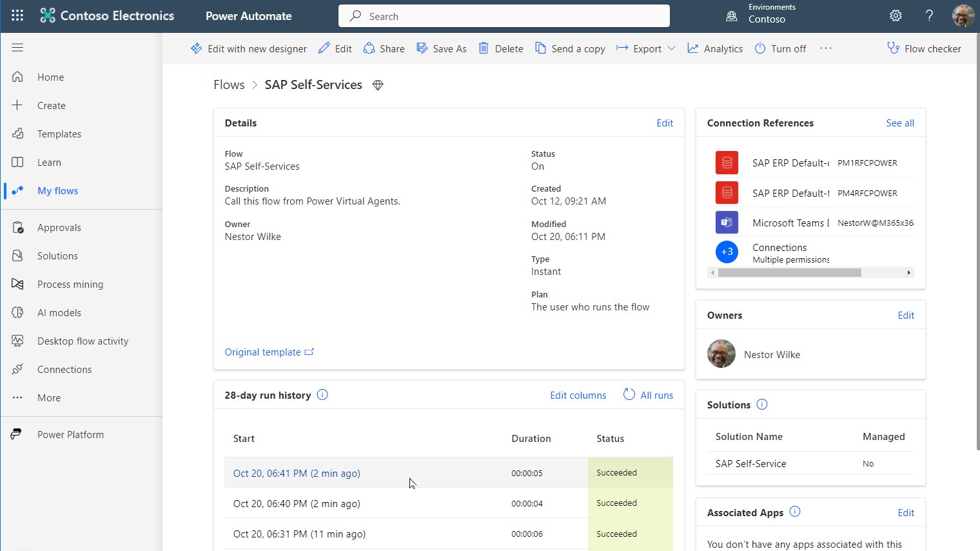
Task: Click the connection references horizontal scrollbar
Action: (790, 272)
